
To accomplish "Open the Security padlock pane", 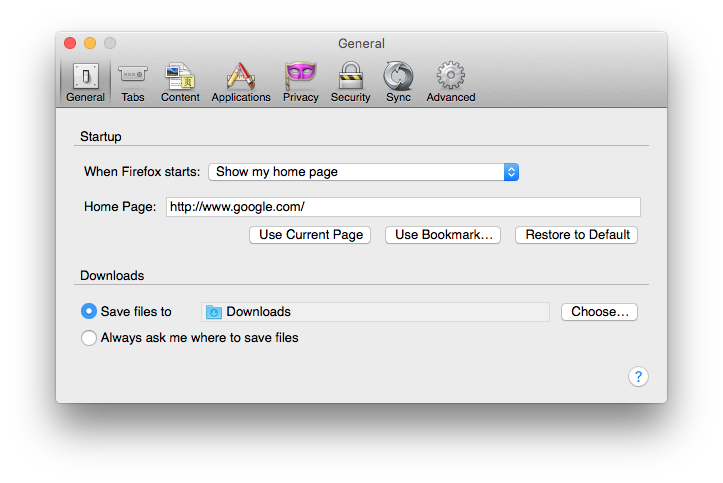I will coord(350,77).
